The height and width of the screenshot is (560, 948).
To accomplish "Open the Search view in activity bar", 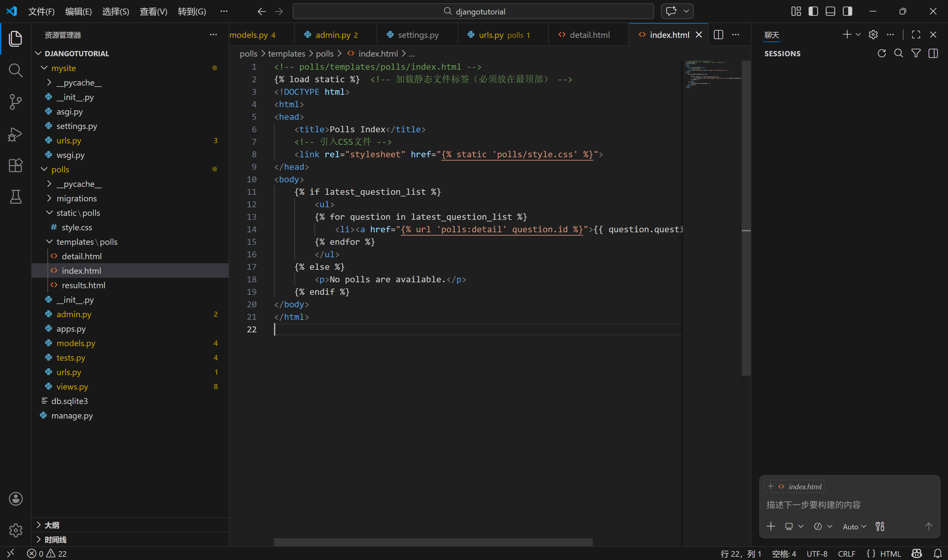I will tap(15, 70).
